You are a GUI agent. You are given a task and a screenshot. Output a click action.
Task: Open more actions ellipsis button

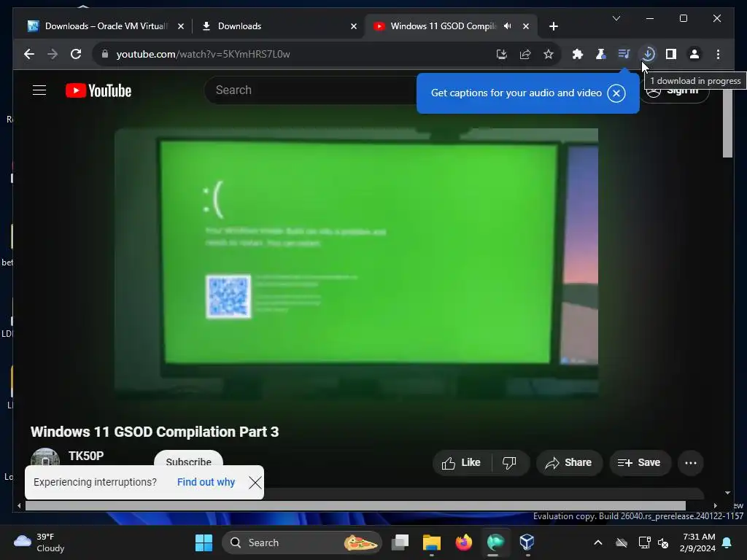click(x=690, y=463)
